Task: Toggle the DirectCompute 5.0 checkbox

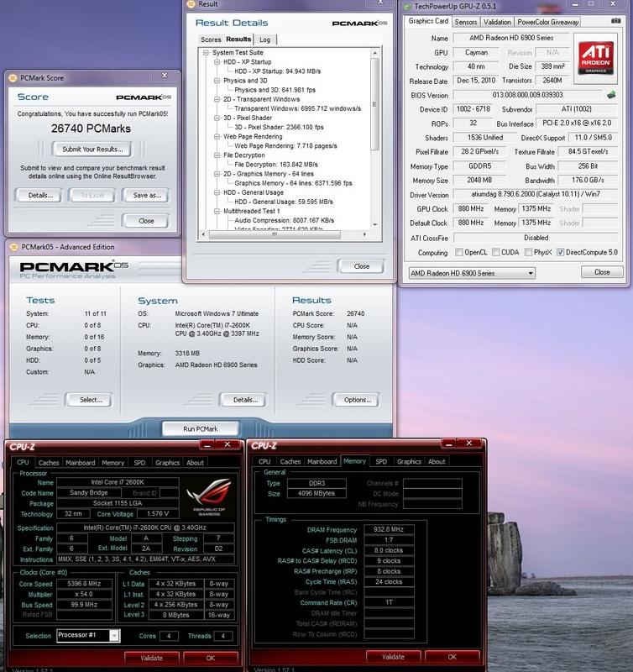Action: pyautogui.click(x=560, y=252)
